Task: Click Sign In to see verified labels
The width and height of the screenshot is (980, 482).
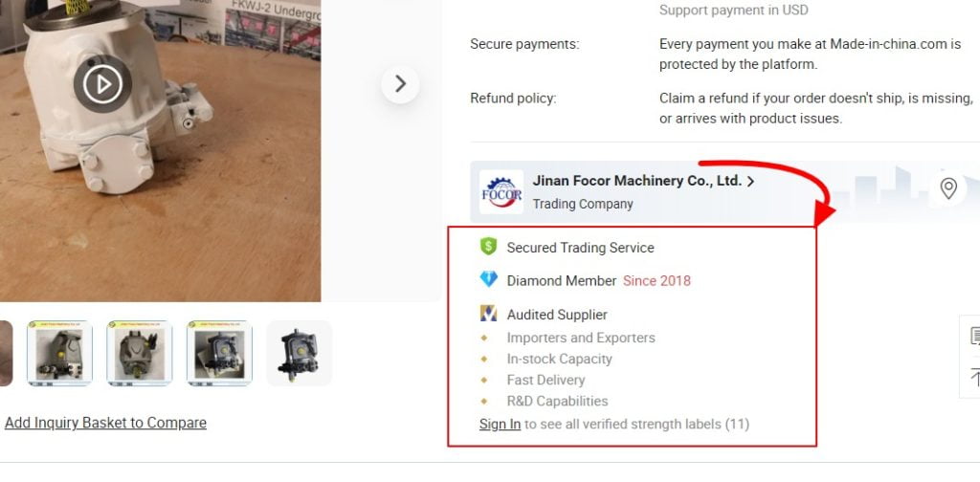Action: [x=500, y=425]
